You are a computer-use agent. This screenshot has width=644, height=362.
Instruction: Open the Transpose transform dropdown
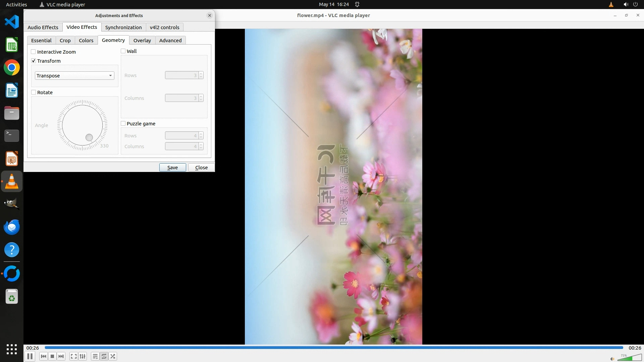(74, 75)
